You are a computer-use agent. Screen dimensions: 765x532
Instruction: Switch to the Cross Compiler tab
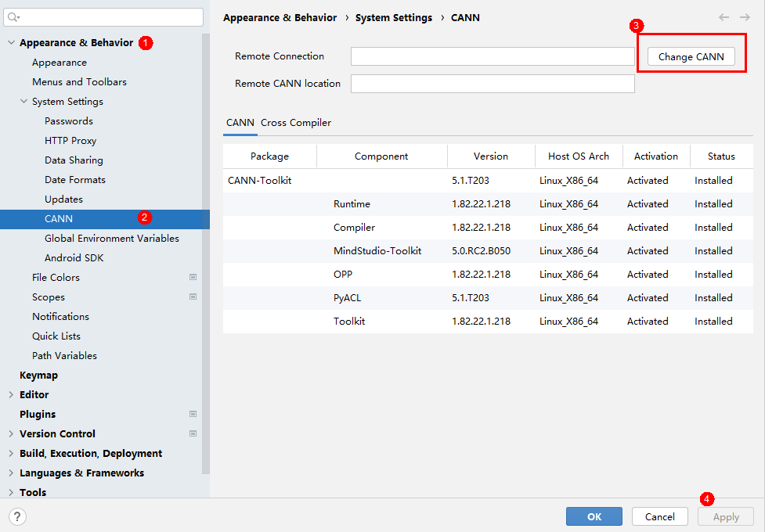click(x=296, y=122)
